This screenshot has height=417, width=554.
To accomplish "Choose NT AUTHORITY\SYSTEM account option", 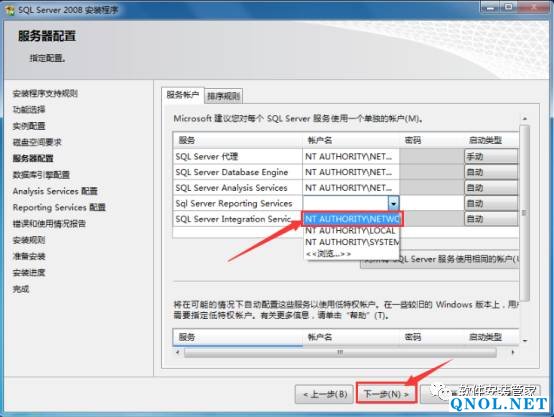I will [x=352, y=242].
